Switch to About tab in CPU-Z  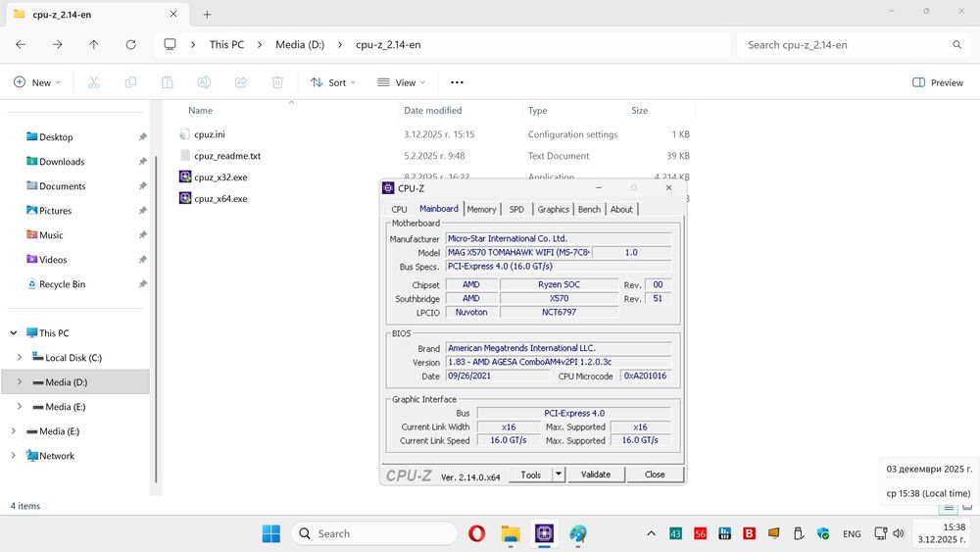click(621, 210)
